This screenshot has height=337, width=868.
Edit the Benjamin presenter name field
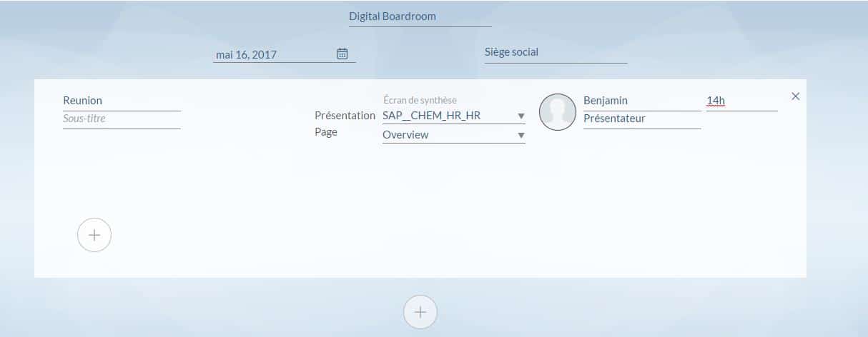(x=642, y=101)
